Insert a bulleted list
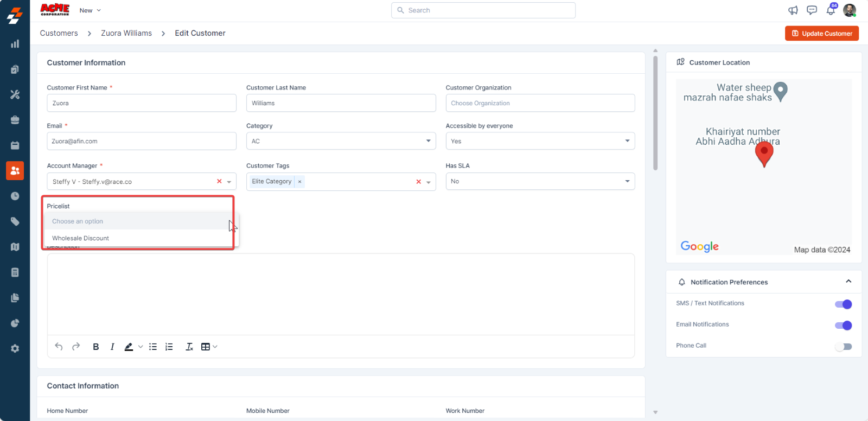 153,347
